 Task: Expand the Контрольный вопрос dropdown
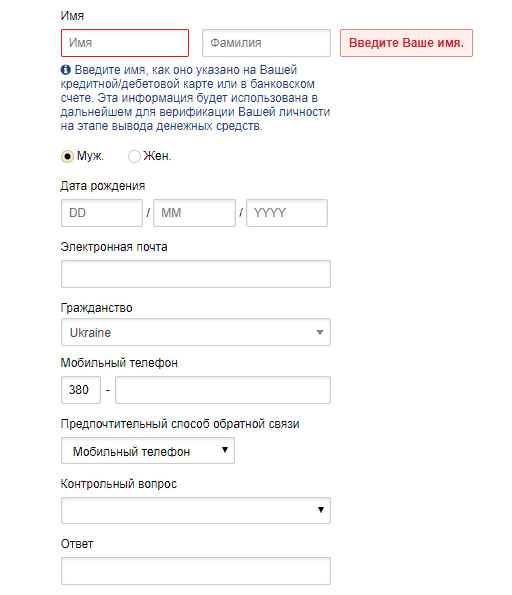[196, 510]
